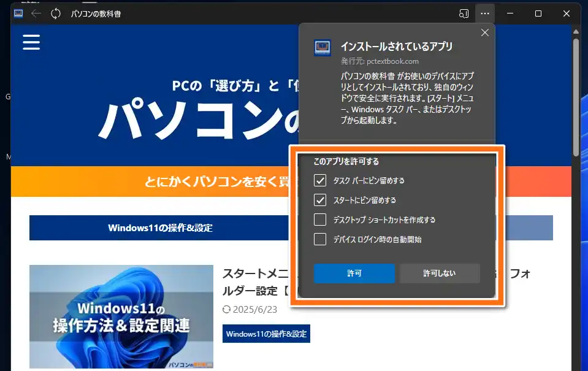The width and height of the screenshot is (588, 371).
Task: Maximize the パソコンの教科書 window
Action: 538,14
